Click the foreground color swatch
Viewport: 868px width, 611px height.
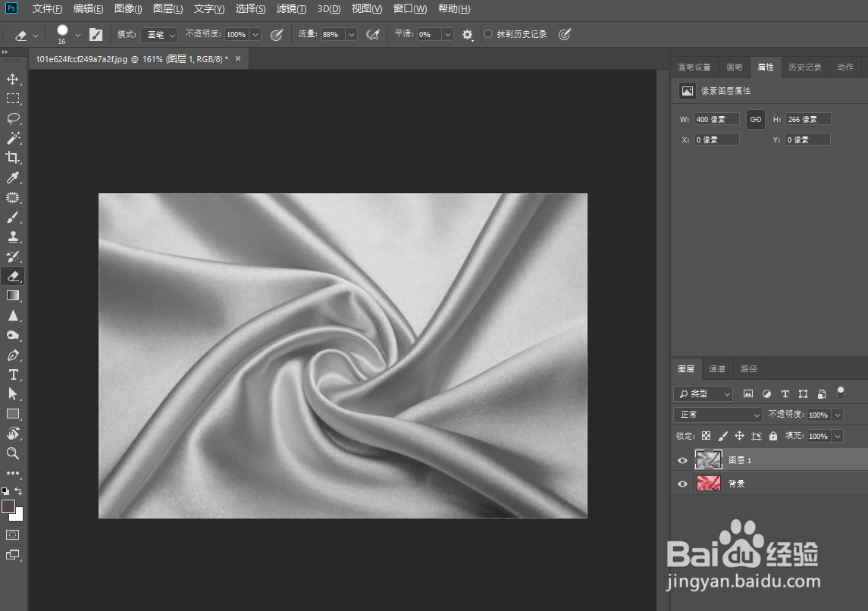point(8,506)
